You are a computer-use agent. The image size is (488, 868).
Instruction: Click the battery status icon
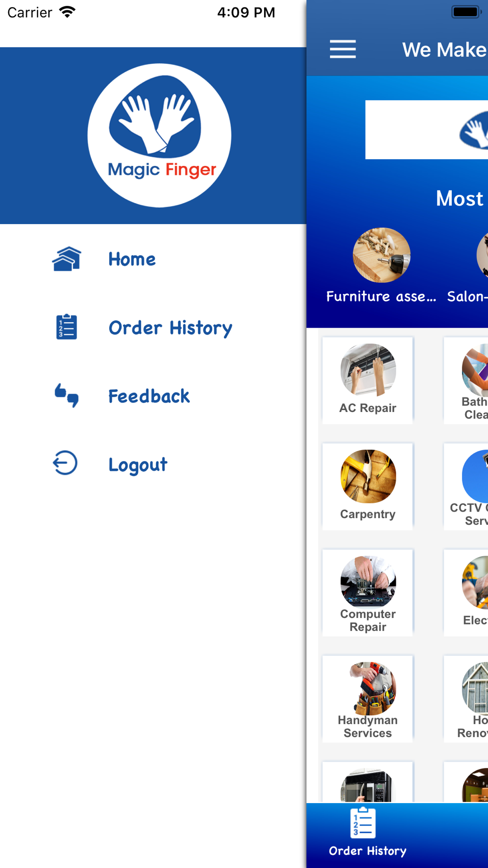[466, 12]
